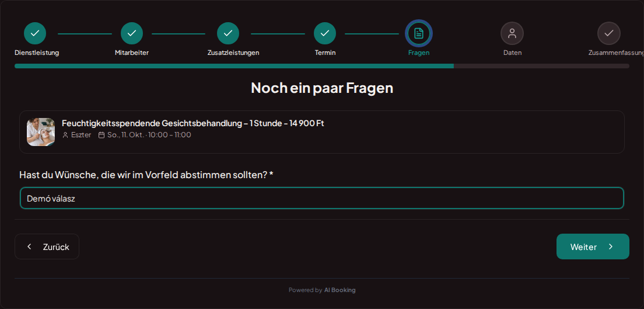Viewport: 644px width, 309px height.
Task: Select the Dienstleistung step label
Action: 37,53
